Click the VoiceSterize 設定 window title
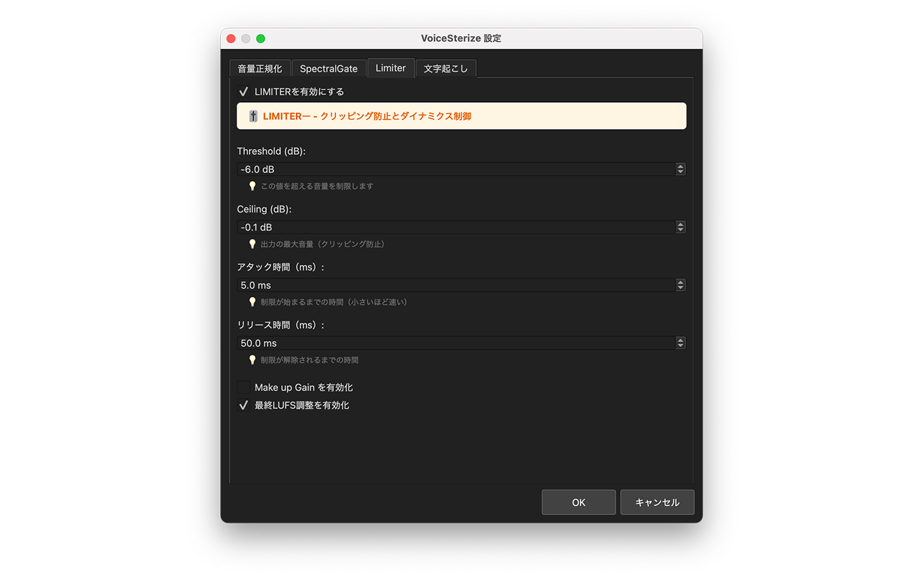This screenshot has width=924, height=578. tap(461, 39)
